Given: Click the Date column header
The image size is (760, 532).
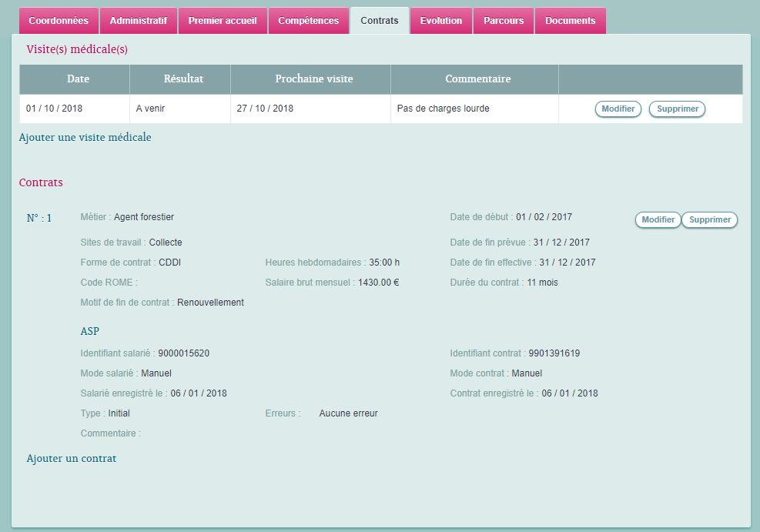Looking at the screenshot, I should tap(78, 79).
